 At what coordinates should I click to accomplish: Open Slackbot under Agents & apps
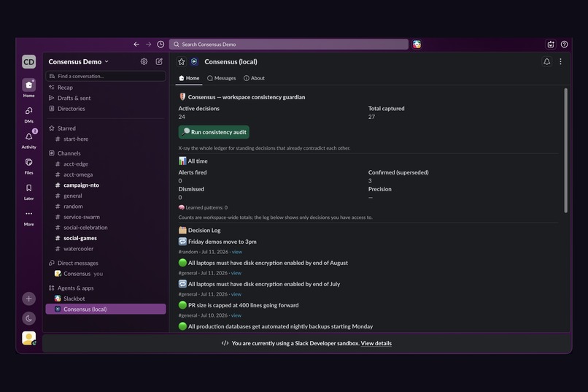coord(105,299)
